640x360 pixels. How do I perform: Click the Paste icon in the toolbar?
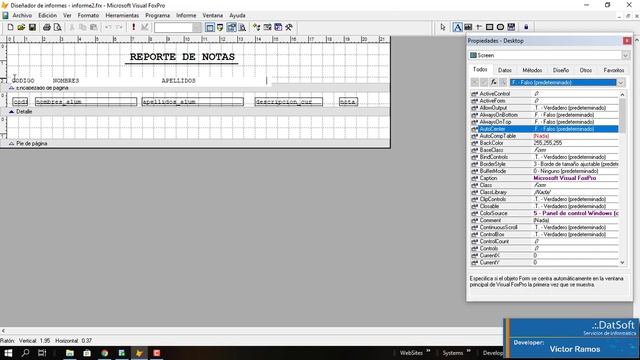(x=93, y=27)
